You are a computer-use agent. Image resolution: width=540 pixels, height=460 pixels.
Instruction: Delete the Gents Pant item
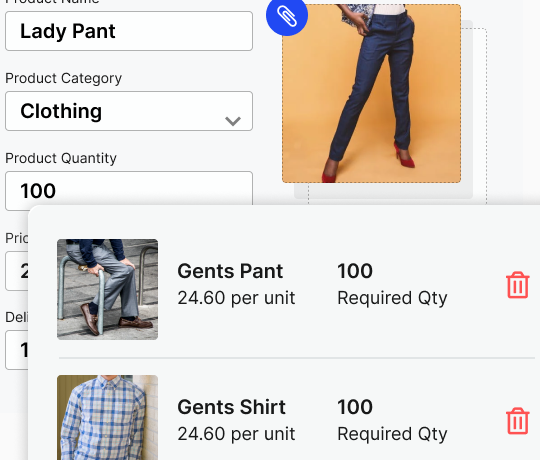pyautogui.click(x=517, y=285)
